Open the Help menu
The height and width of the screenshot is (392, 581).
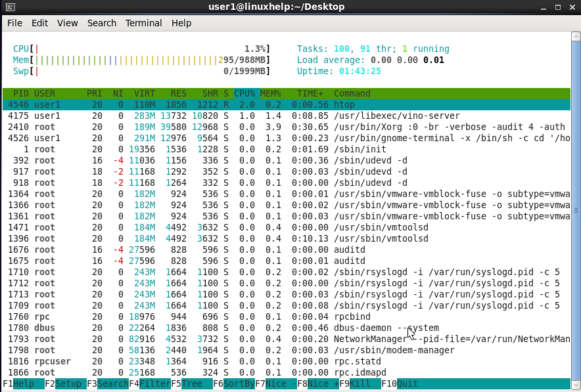click(181, 23)
